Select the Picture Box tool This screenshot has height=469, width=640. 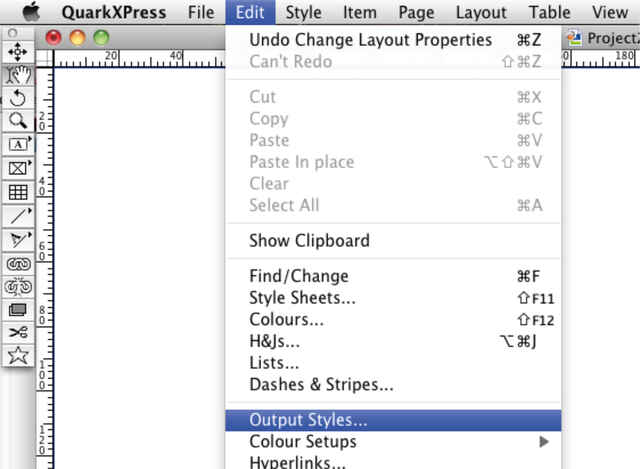pos(18,168)
